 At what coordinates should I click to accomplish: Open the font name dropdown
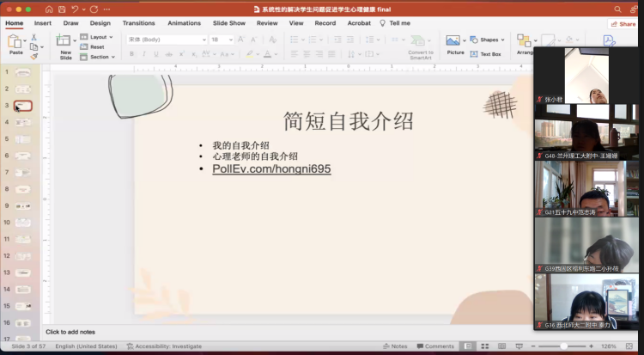[166, 40]
